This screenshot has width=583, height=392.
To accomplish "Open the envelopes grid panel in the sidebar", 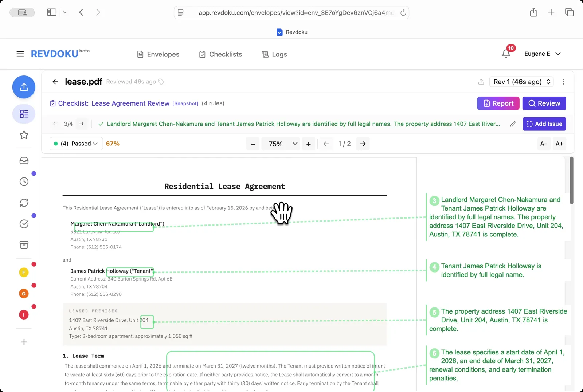I will pyautogui.click(x=24, y=114).
